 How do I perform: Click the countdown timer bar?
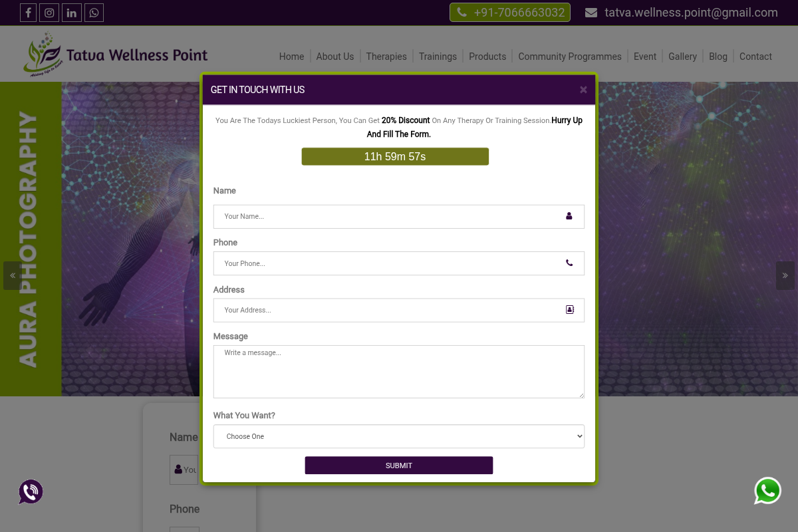395,156
